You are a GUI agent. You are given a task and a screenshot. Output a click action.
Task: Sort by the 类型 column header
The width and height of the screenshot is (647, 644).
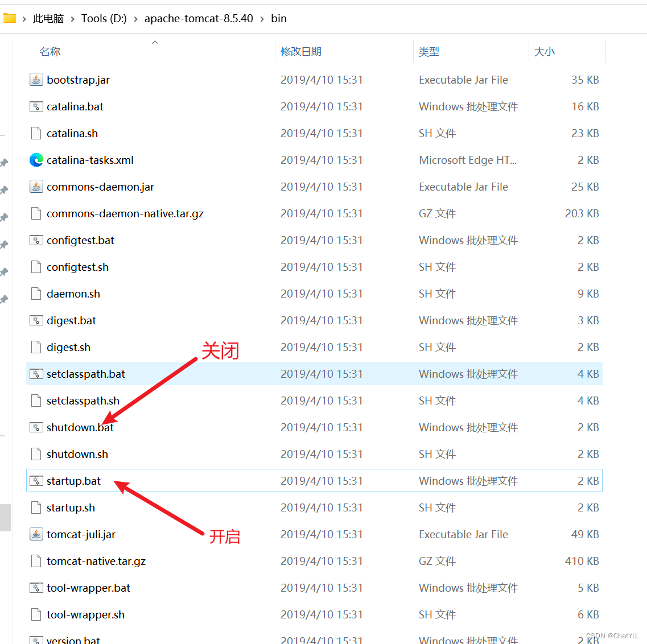click(x=428, y=52)
